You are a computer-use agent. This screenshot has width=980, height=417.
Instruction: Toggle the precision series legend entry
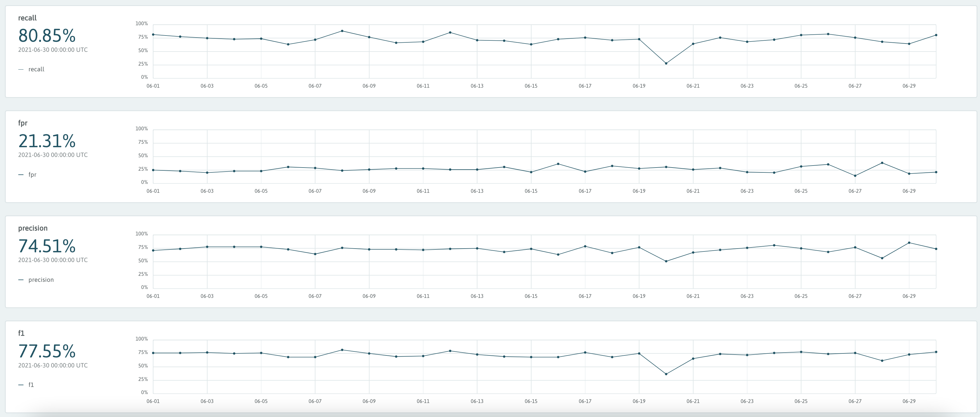(x=41, y=280)
